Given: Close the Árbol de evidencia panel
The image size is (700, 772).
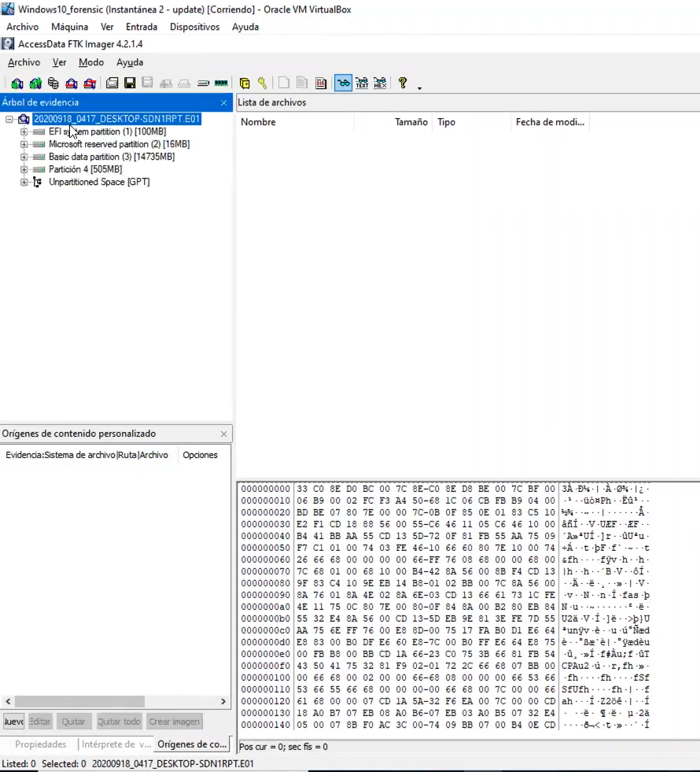Looking at the screenshot, I should click(x=224, y=102).
